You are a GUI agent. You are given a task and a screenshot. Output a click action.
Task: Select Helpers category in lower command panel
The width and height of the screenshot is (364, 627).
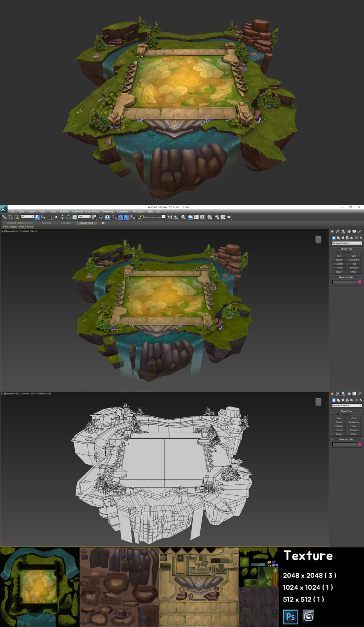(351, 400)
